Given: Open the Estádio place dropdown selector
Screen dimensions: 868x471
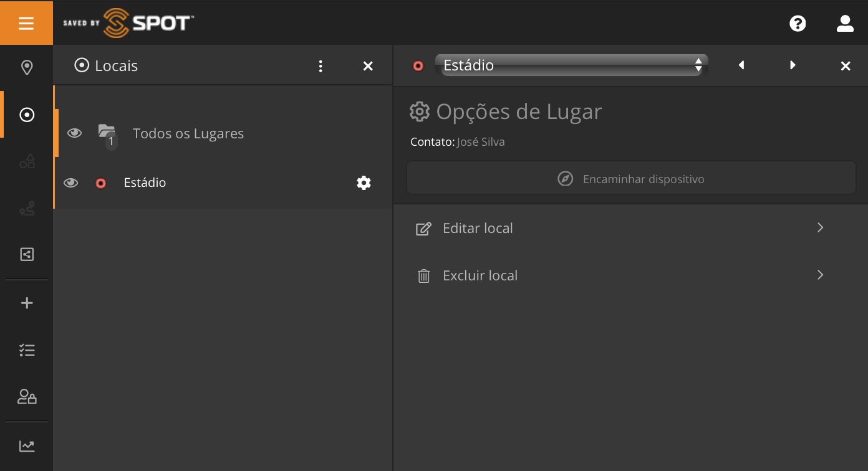Looking at the screenshot, I should pyautogui.click(x=572, y=65).
